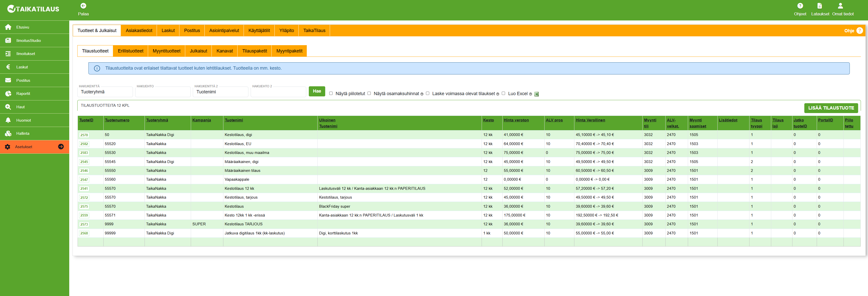868x296 pixels.
Task: Open the Omat tiedot user icon
Action: click(x=840, y=6)
